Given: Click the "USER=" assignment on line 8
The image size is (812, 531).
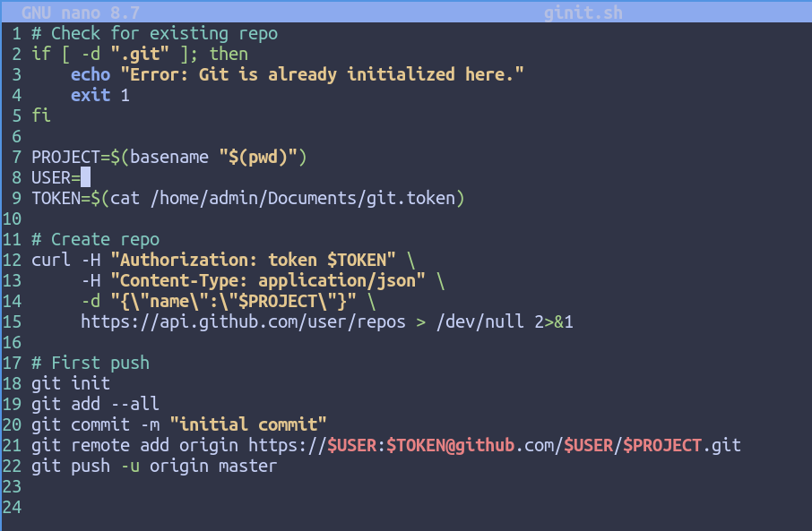Looking at the screenshot, I should [x=56, y=177].
